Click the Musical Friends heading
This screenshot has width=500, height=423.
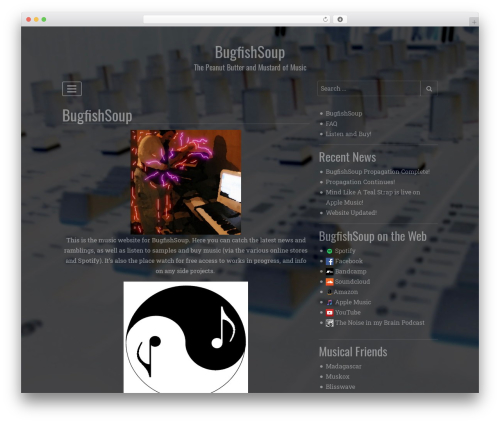click(353, 352)
